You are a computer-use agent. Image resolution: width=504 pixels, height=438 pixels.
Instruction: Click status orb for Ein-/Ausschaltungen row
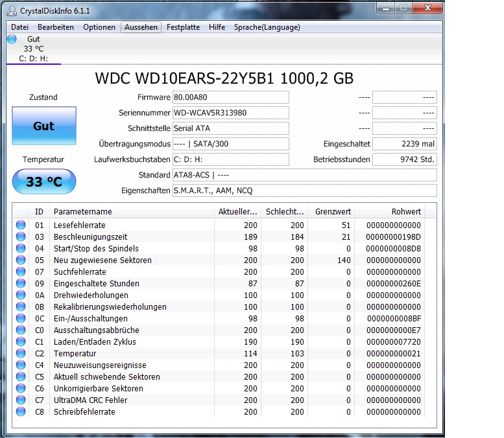pos(21,318)
